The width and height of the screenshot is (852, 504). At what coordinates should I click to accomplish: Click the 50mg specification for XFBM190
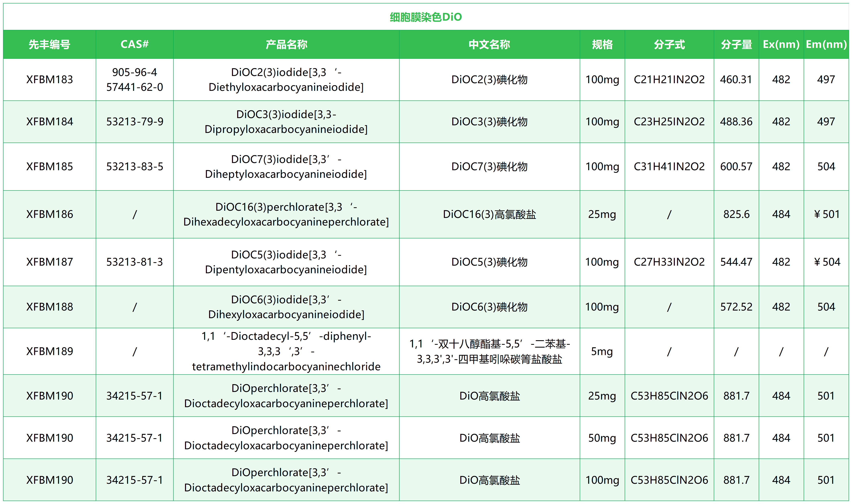click(602, 438)
